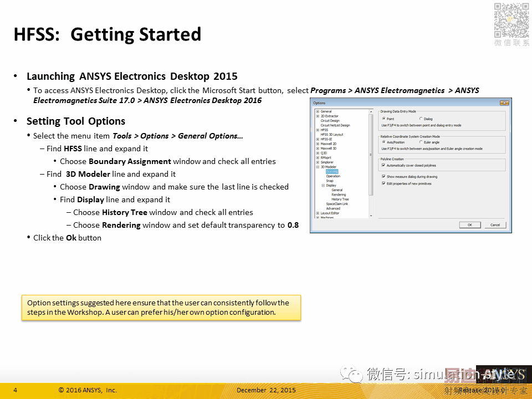Select the highlighted Drawing tree item
The width and height of the screenshot is (532, 399).
(331, 172)
